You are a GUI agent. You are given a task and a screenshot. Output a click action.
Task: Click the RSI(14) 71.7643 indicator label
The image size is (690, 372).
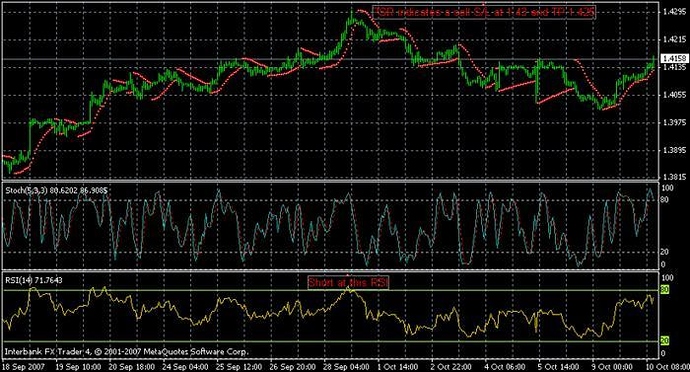(34, 280)
